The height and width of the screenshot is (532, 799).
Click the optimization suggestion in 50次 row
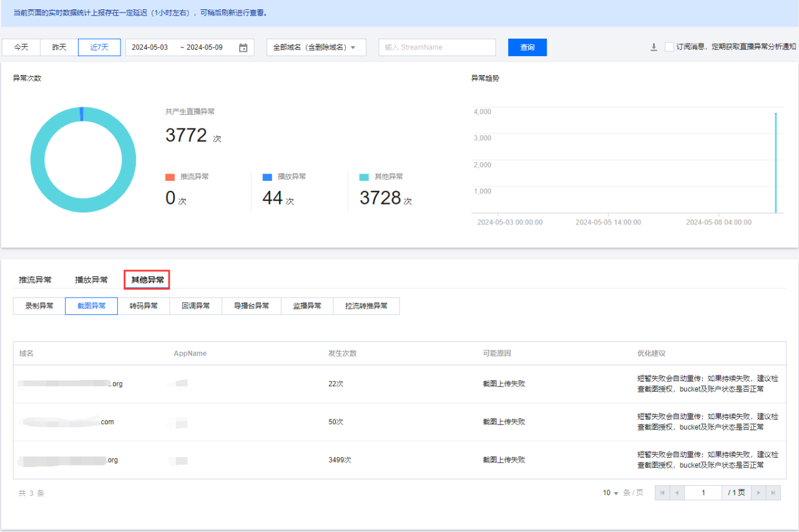tap(708, 422)
